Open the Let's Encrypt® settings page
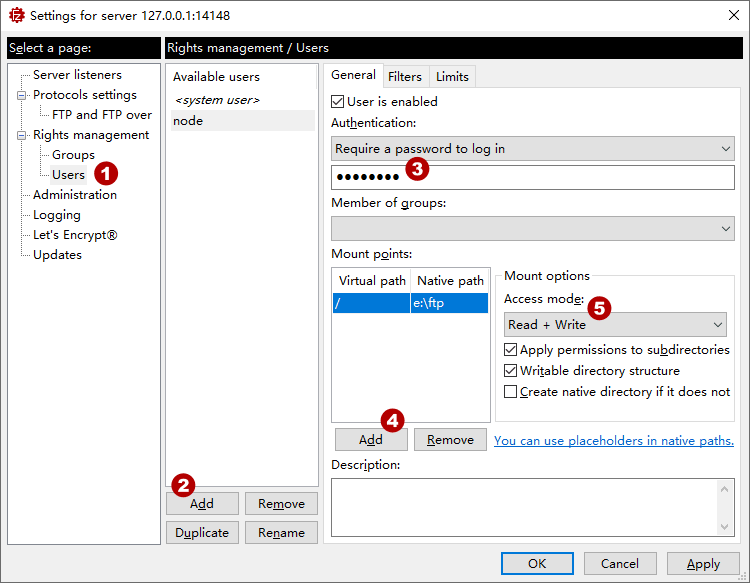Image resolution: width=750 pixels, height=583 pixels. tap(75, 235)
